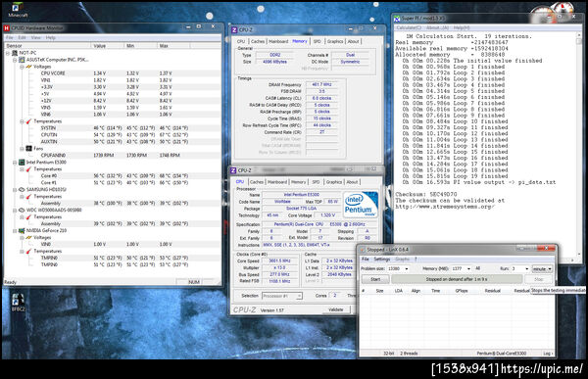Image resolution: width=588 pixels, height=379 pixels.
Task: Open the LinX Memory (MiB) dropdown
Action: click(x=468, y=268)
